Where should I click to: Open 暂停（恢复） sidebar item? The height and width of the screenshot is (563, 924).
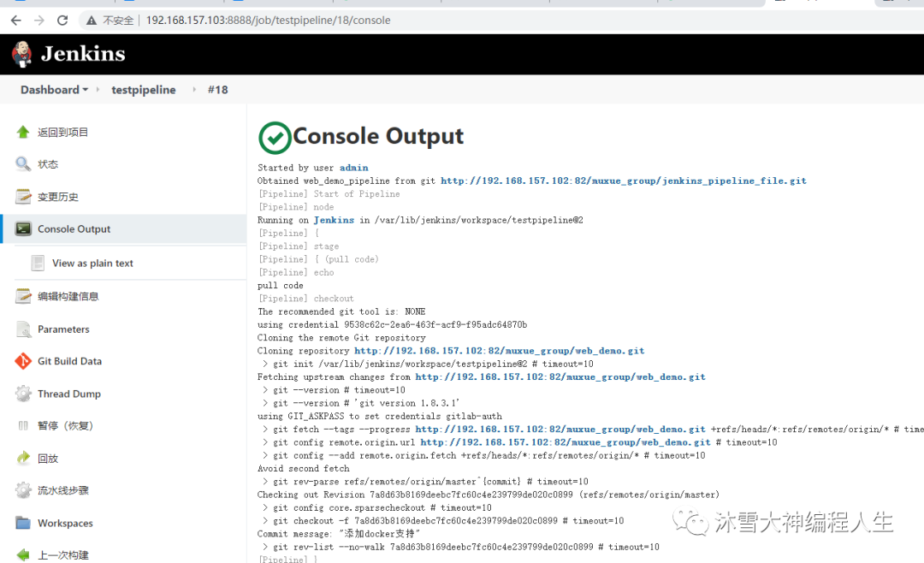click(x=65, y=425)
